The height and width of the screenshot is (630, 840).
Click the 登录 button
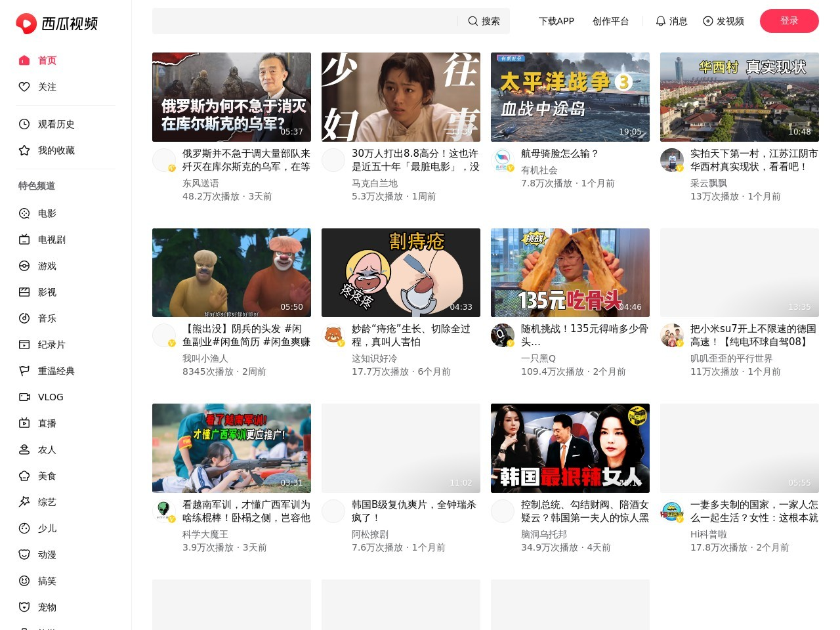[789, 21]
